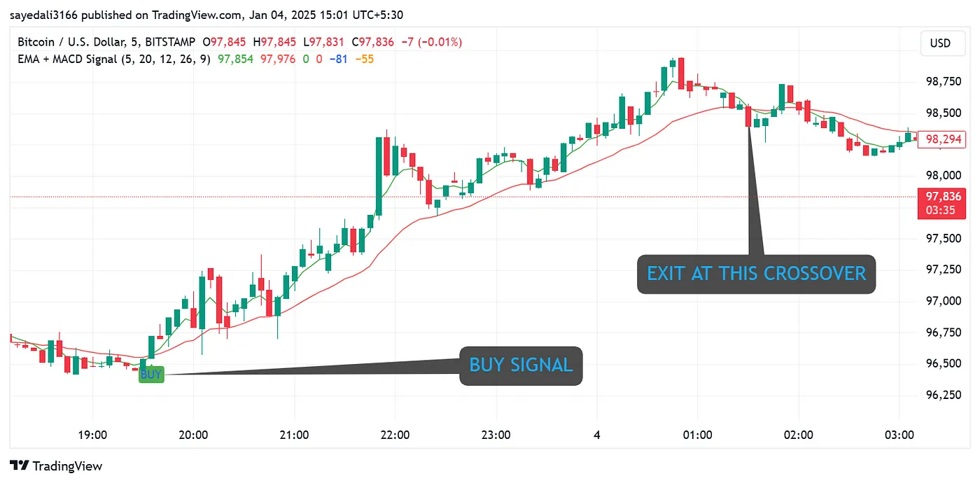Click the orange -55 signal value
This screenshot has width=980, height=483.
coord(364,59)
